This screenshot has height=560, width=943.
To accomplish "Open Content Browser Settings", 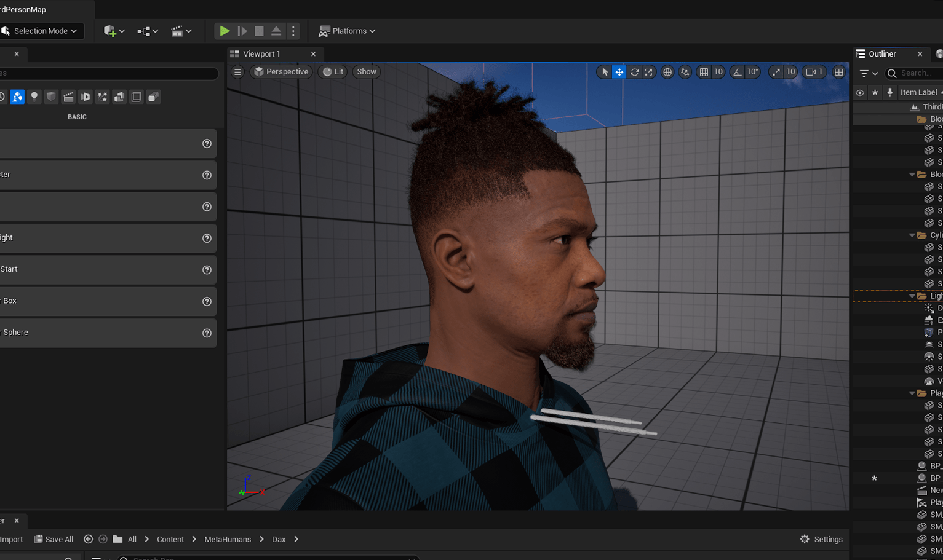I will [x=821, y=539].
